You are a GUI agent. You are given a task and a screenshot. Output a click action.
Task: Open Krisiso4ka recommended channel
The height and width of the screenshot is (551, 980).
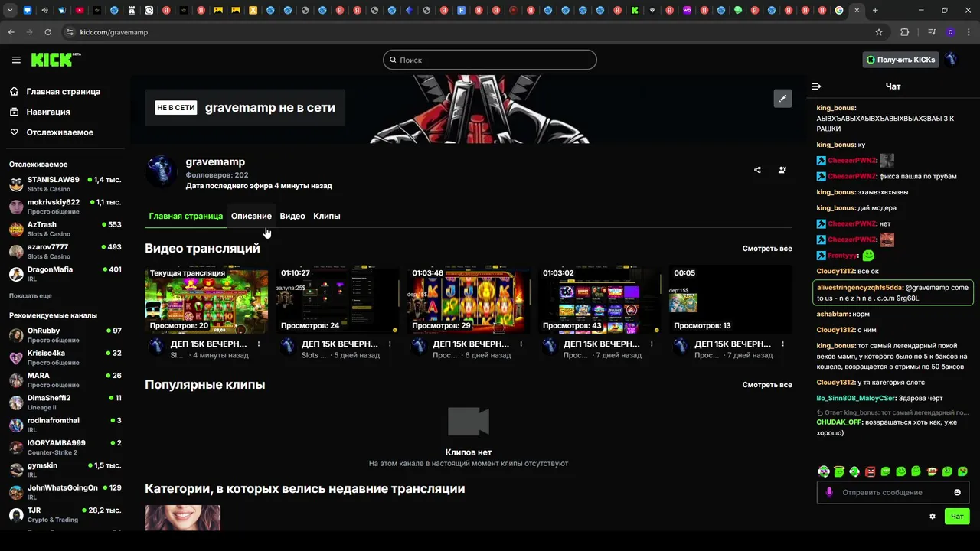(x=65, y=357)
